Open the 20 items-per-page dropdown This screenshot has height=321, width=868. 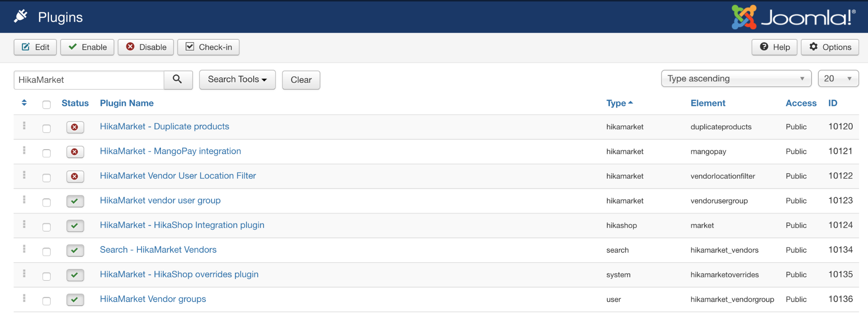pos(838,79)
